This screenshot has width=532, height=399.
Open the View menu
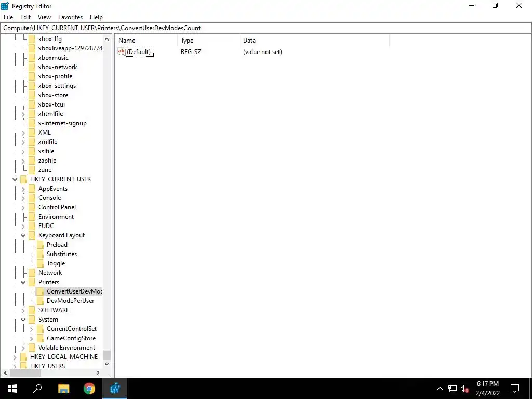pos(44,17)
